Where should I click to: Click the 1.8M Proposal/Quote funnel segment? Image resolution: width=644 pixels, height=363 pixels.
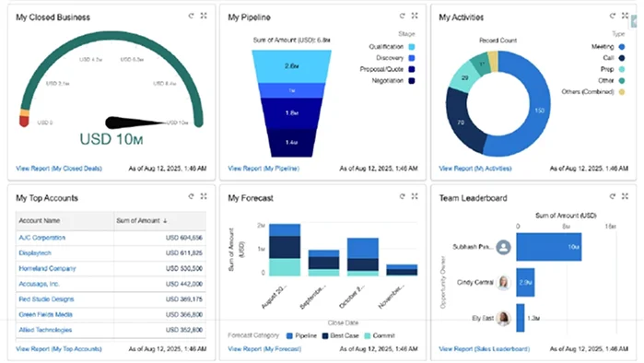[292, 113]
